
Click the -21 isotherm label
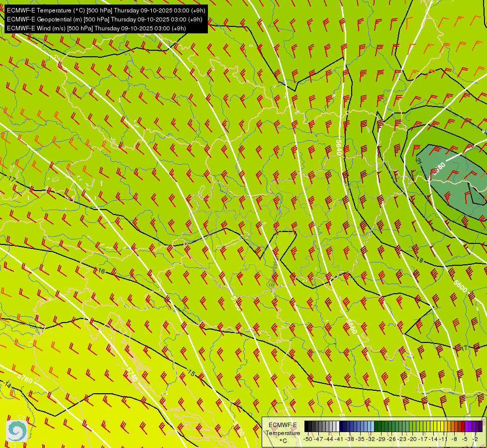coord(418,161)
